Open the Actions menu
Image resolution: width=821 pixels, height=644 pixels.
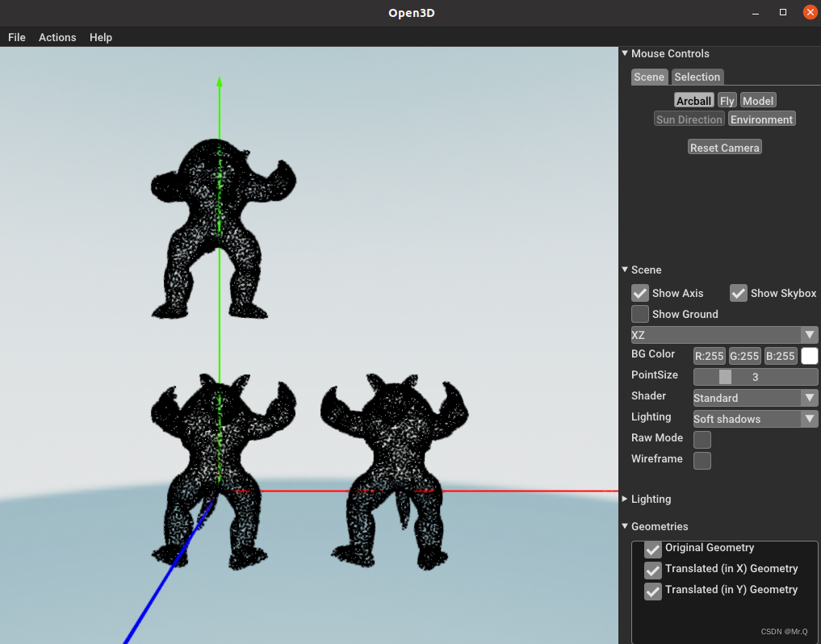coord(57,37)
